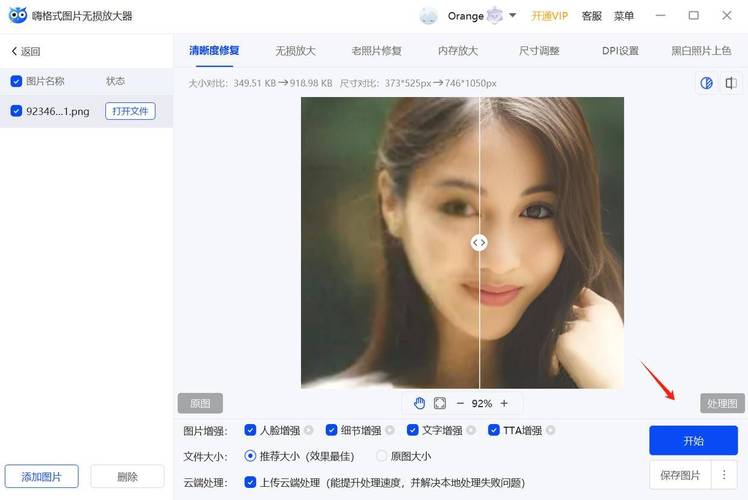748x500 pixels.
Task: Open 开通VIP link
Action: [550, 16]
